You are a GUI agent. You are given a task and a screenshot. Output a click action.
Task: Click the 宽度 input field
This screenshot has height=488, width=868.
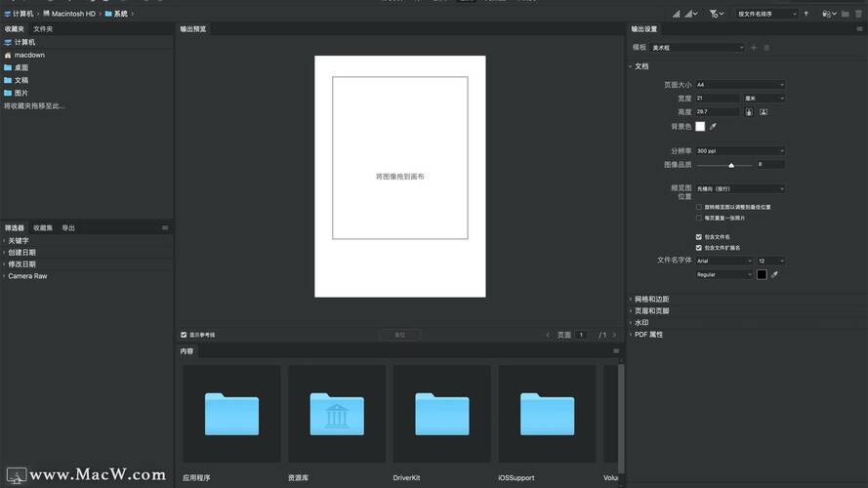[718, 98]
